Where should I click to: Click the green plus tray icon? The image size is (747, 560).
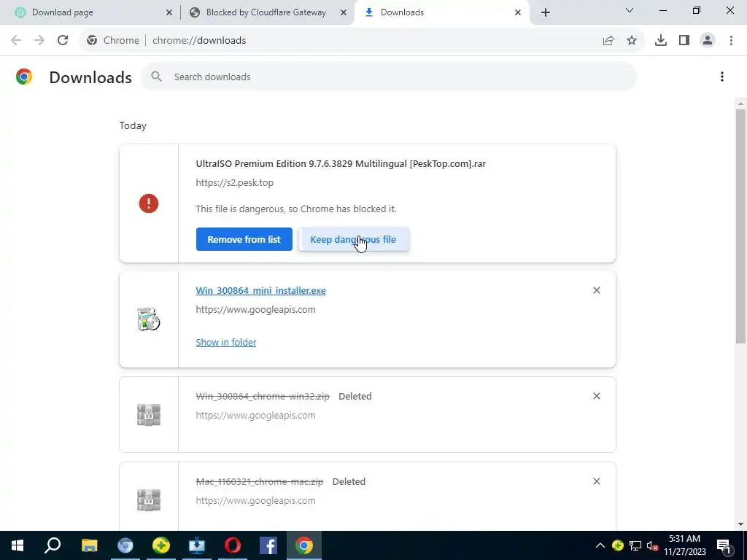[617, 545]
